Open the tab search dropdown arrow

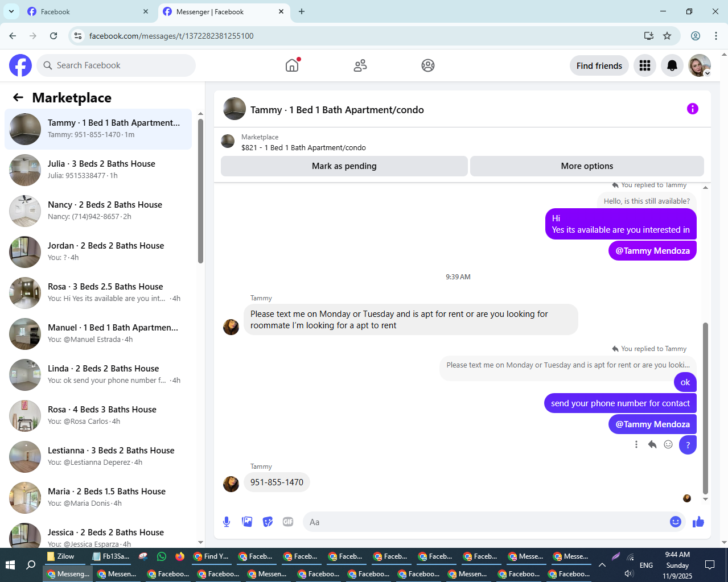click(x=11, y=11)
